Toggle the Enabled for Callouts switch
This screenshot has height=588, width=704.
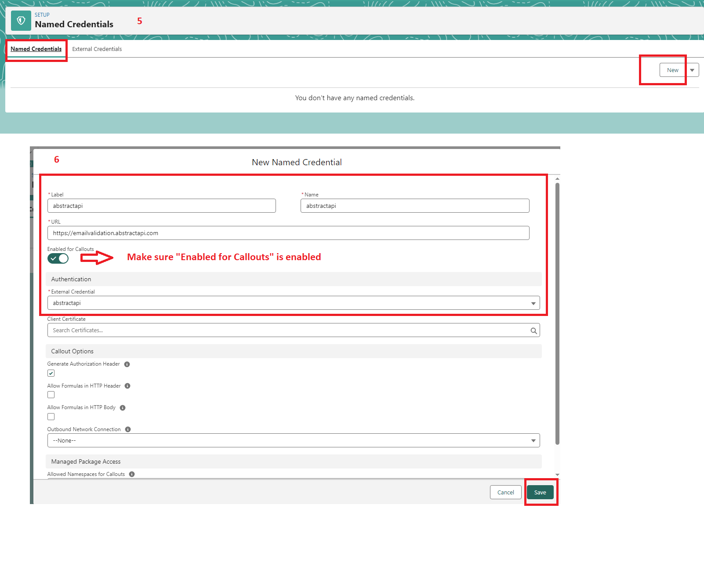[x=58, y=258]
